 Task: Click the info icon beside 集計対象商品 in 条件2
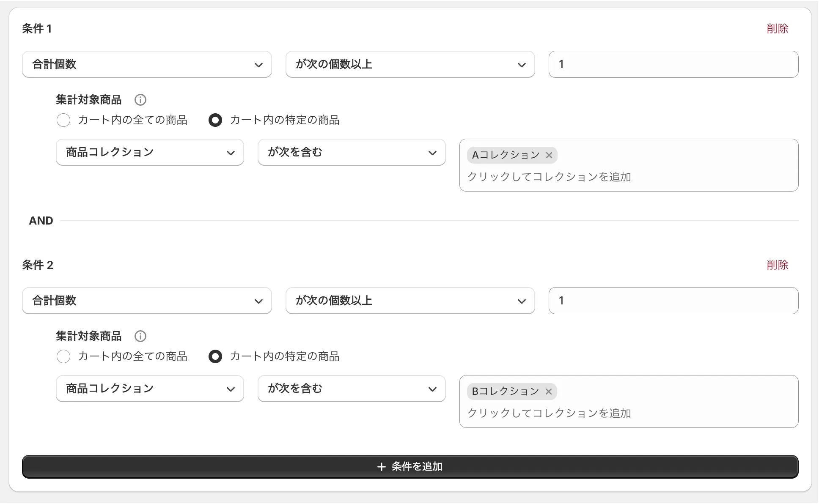[140, 336]
